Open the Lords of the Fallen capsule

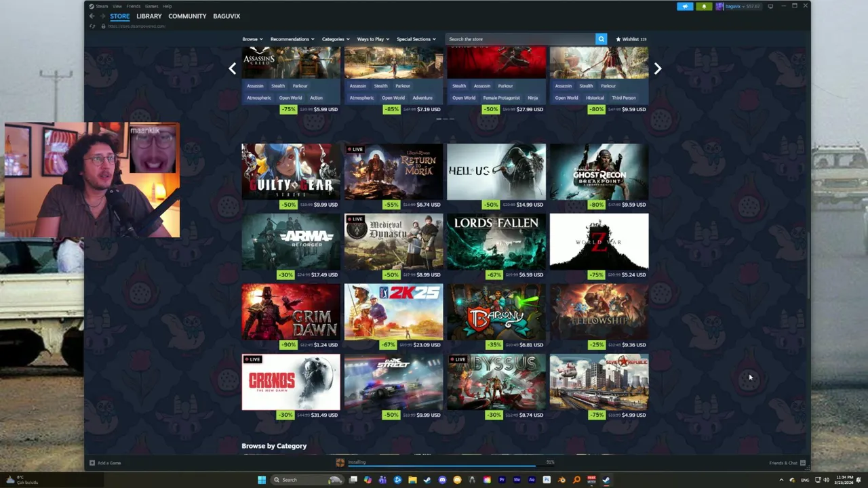coord(496,242)
